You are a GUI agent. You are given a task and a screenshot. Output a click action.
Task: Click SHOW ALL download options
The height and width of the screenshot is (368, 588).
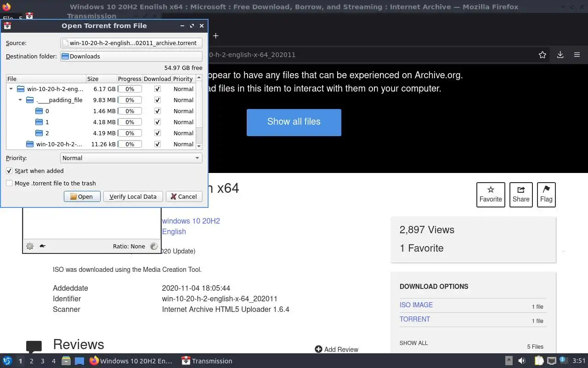414,343
